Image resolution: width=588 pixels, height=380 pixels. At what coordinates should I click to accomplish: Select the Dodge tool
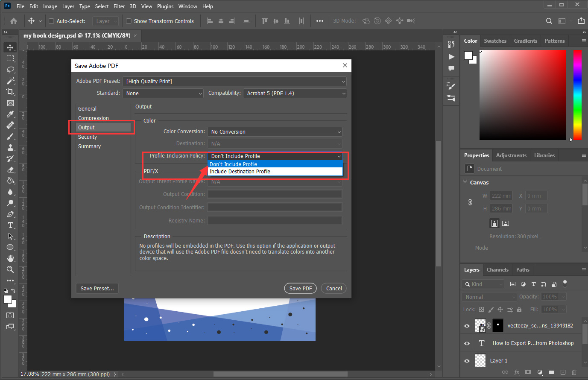[10, 203]
